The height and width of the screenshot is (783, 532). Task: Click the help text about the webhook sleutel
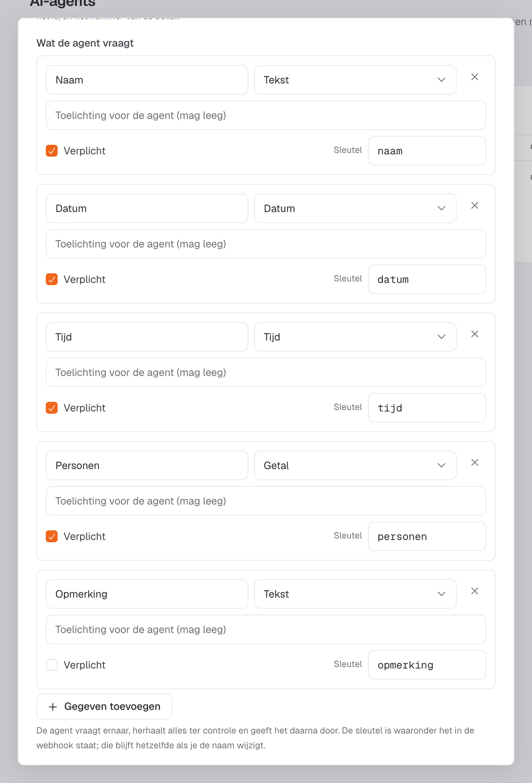255,738
